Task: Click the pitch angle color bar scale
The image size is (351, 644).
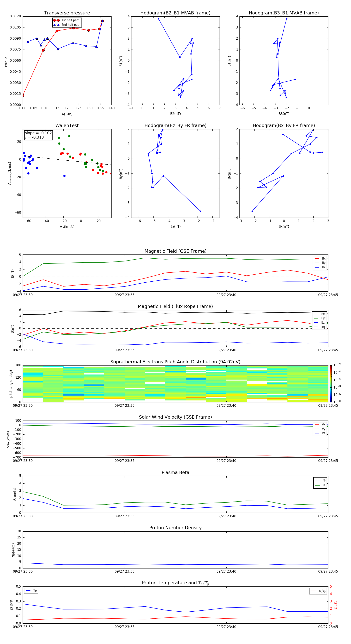Action: [x=331, y=384]
